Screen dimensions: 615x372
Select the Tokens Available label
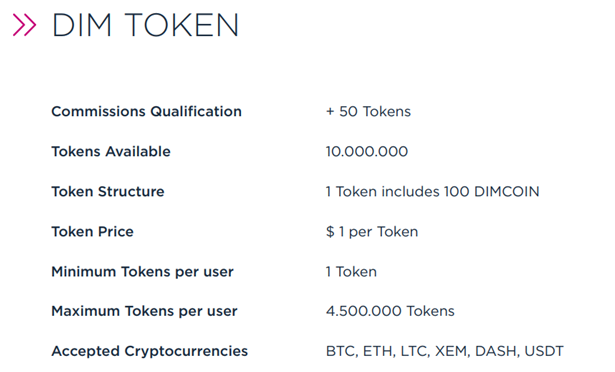point(111,151)
